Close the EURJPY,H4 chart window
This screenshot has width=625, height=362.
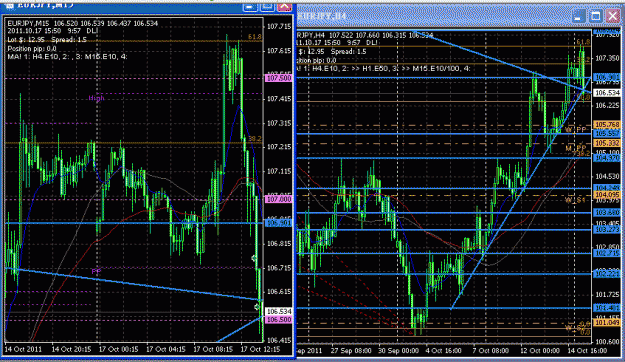pos(613,16)
